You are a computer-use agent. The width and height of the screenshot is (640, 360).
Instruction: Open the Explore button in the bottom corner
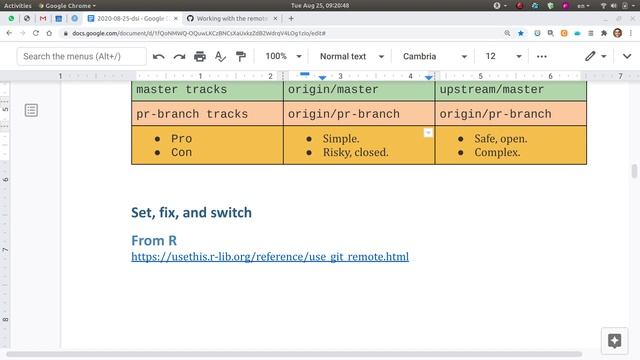point(614,340)
